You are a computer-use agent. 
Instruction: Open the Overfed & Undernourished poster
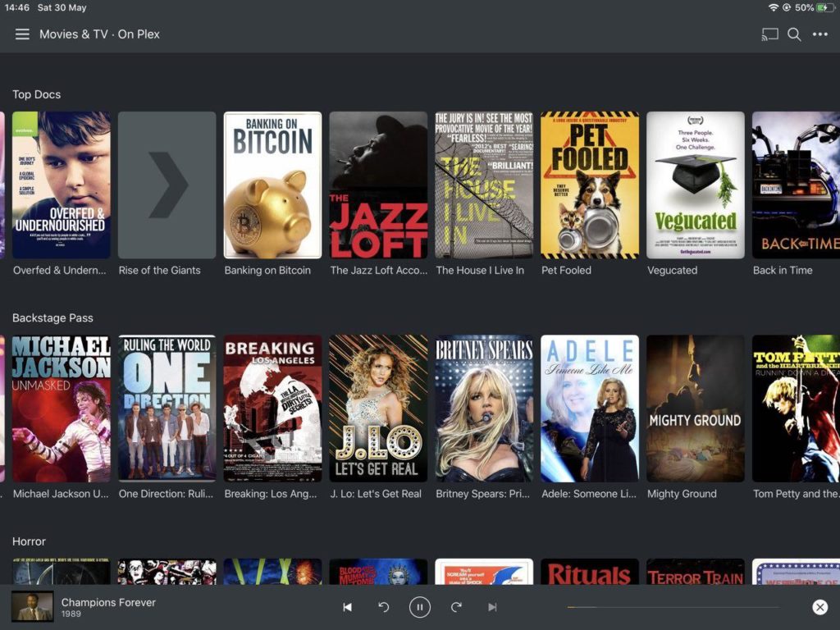click(62, 185)
